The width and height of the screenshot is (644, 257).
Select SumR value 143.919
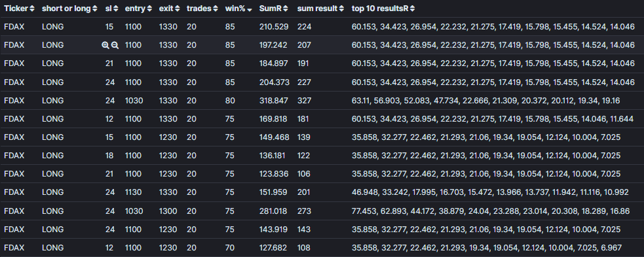pos(273,229)
